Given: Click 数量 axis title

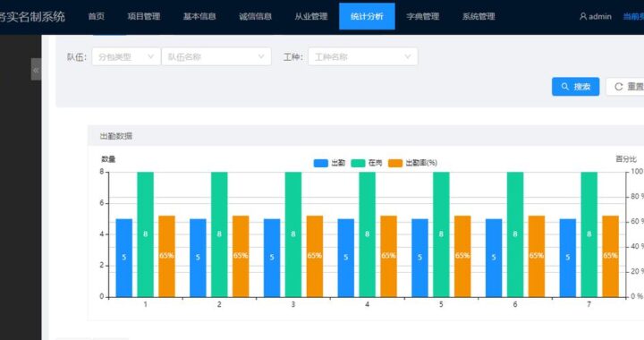Looking at the screenshot, I should (x=108, y=159).
